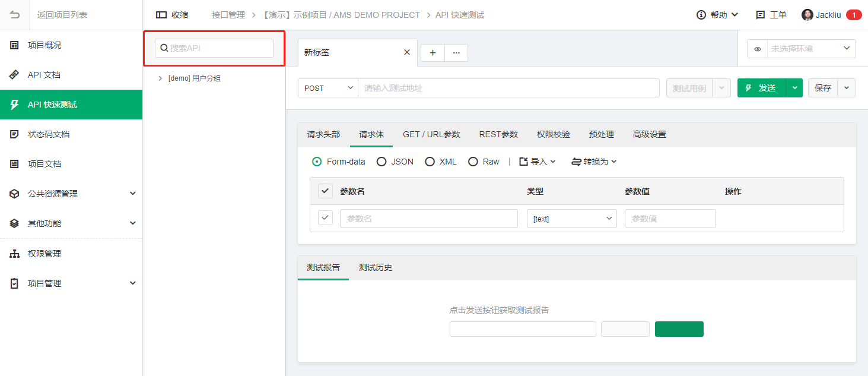Open 权限管理 in the sidebar
Screen dimensions: 868x376
point(71,254)
